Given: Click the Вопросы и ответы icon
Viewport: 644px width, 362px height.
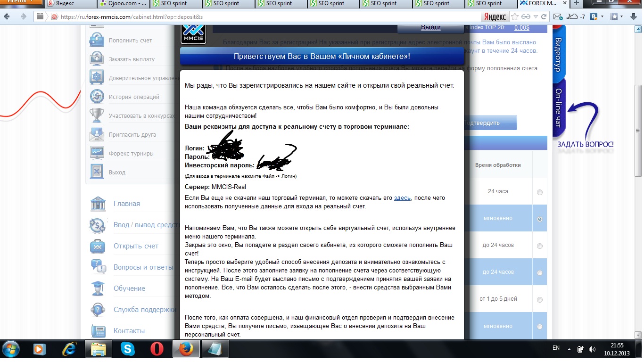Looking at the screenshot, I should (98, 267).
